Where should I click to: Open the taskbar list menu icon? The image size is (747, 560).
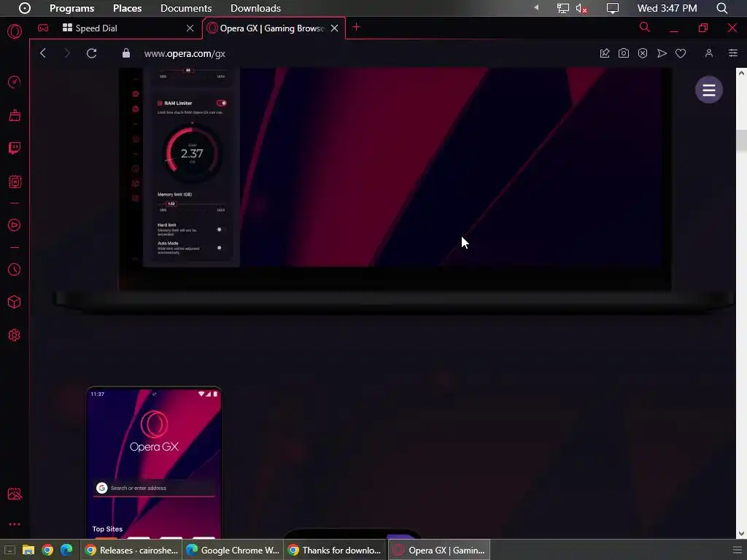coord(737,550)
